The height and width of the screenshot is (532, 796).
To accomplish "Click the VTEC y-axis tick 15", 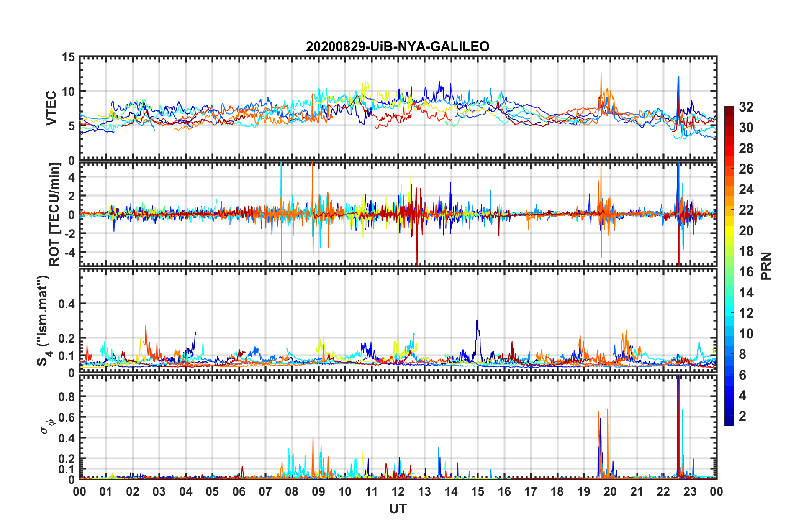I will coord(68,57).
